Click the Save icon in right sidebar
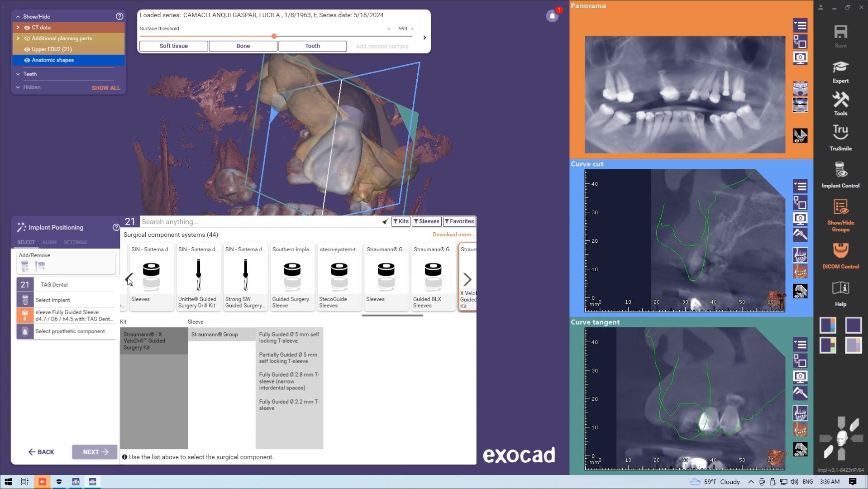 pos(840,33)
